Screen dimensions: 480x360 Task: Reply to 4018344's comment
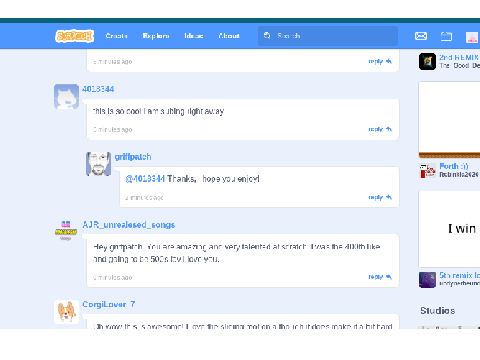(380, 129)
